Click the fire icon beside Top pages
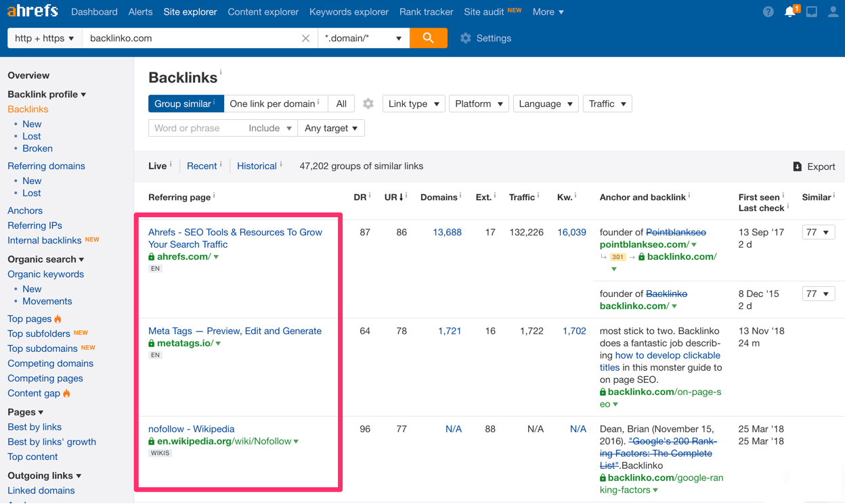 click(x=58, y=319)
